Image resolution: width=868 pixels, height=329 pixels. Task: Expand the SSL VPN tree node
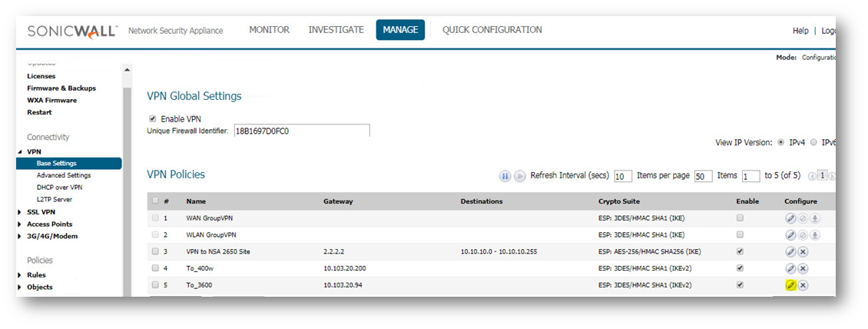tap(19, 212)
